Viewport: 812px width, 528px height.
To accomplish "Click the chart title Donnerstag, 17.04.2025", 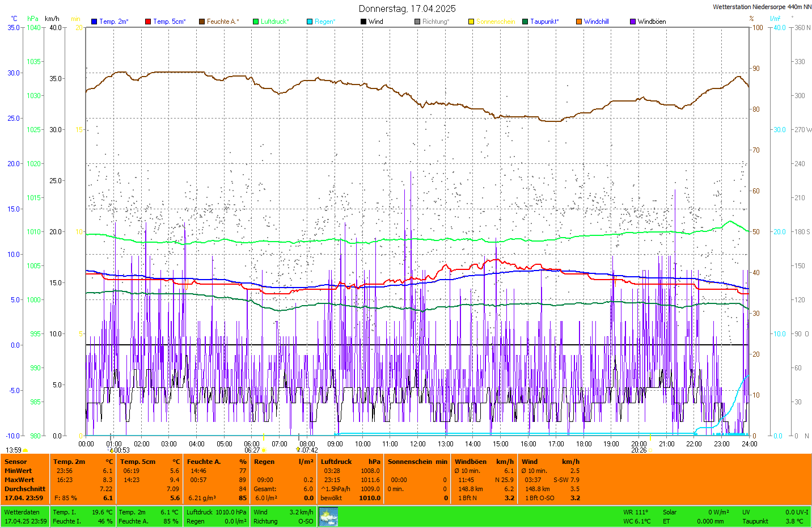I will [x=407, y=9].
